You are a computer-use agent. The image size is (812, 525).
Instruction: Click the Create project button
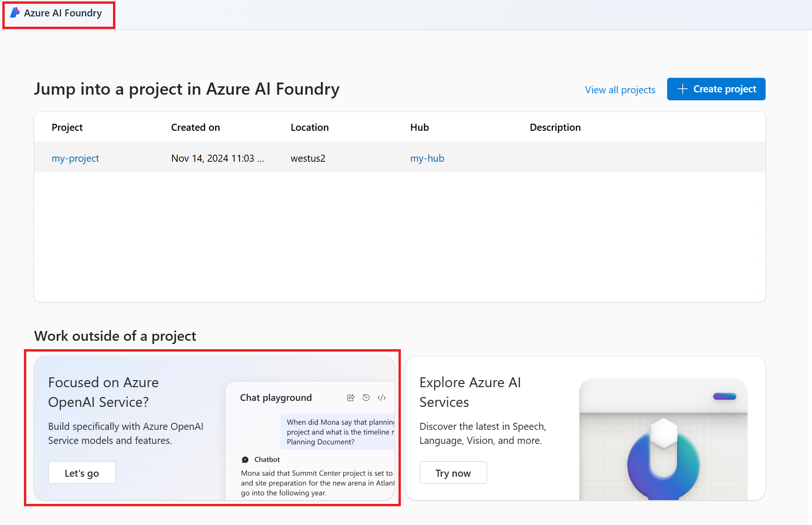(x=716, y=89)
